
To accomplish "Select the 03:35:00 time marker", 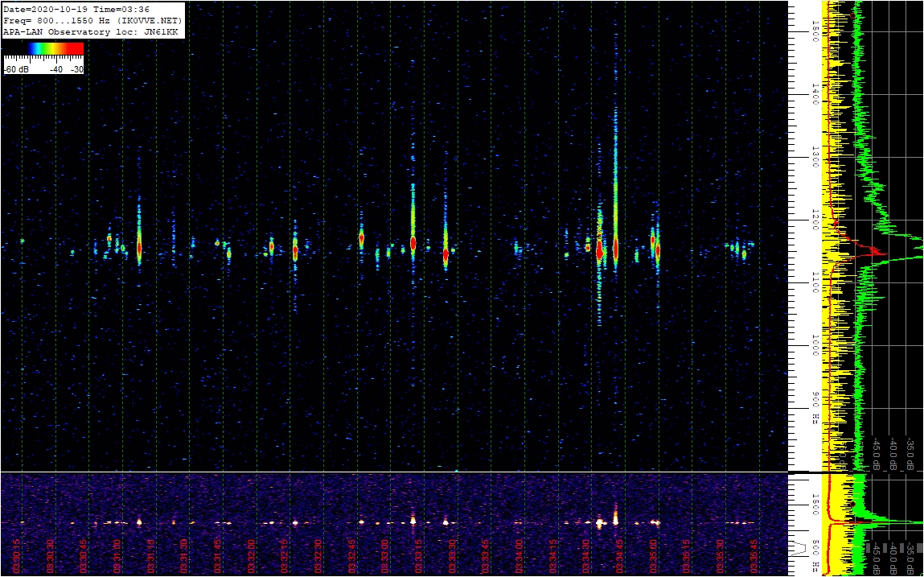I will coord(655,556).
